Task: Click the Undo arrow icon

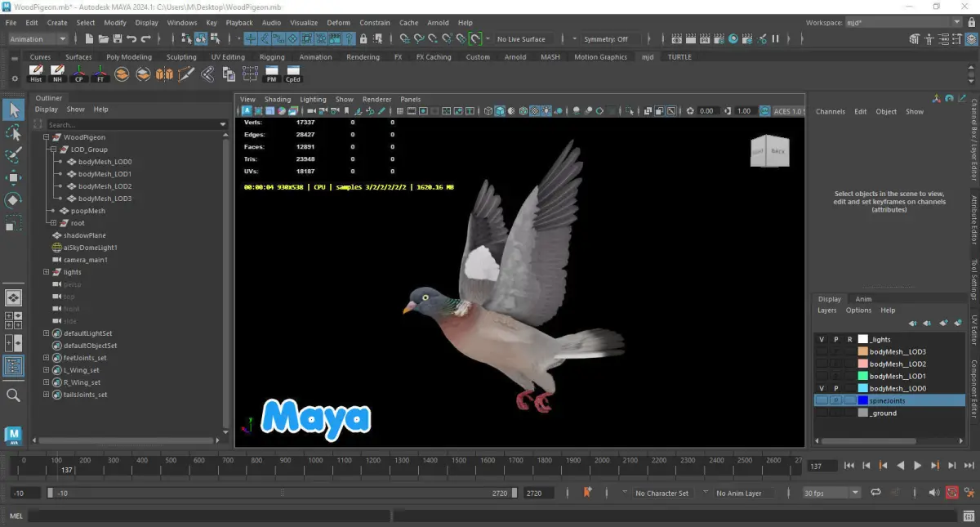Action: [132, 38]
